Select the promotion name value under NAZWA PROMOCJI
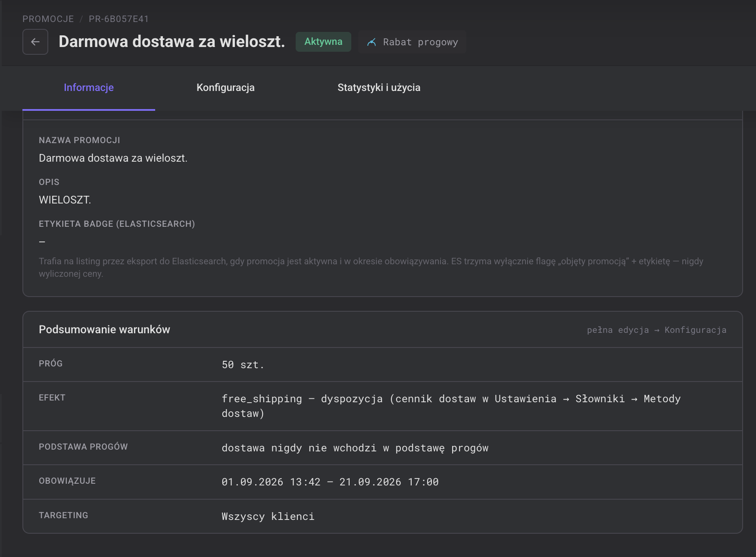This screenshot has height=557, width=756. pyautogui.click(x=113, y=158)
